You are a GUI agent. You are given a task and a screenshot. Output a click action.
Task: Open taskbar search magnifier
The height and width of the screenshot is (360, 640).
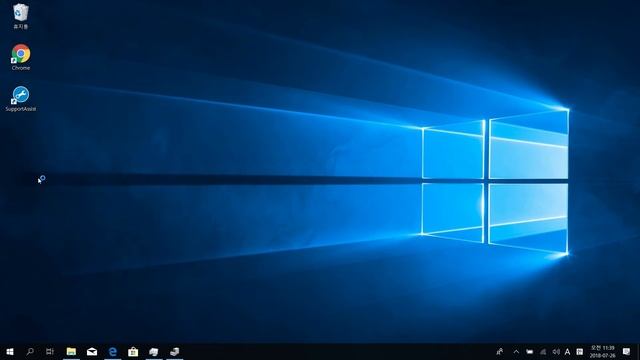coord(30,351)
